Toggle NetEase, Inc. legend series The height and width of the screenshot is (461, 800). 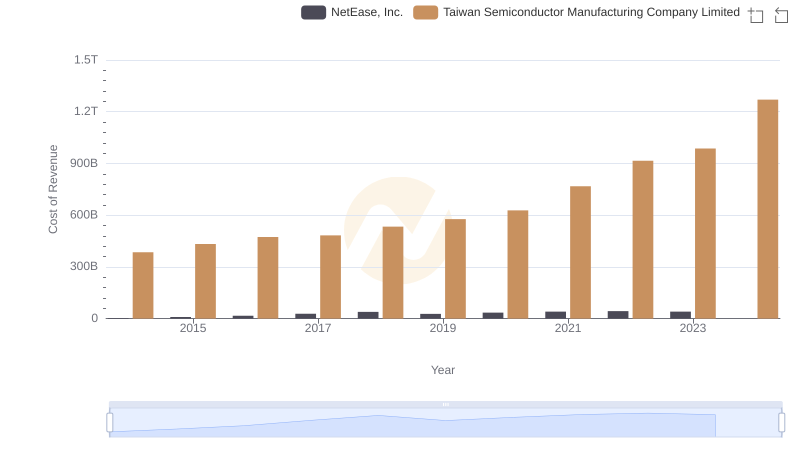click(352, 12)
